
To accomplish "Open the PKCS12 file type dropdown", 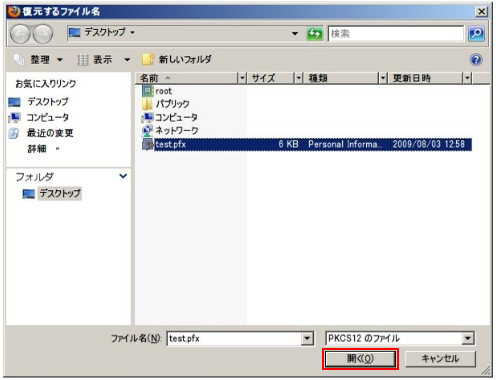I will (x=468, y=339).
